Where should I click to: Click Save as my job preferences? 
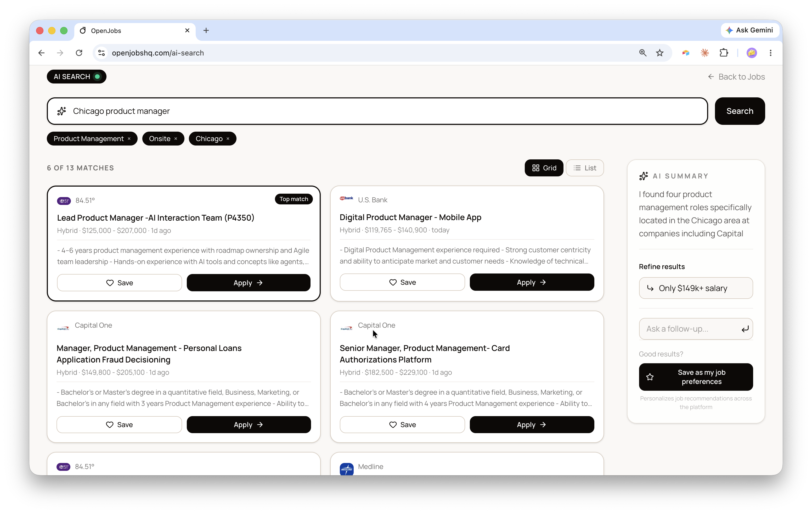(696, 377)
